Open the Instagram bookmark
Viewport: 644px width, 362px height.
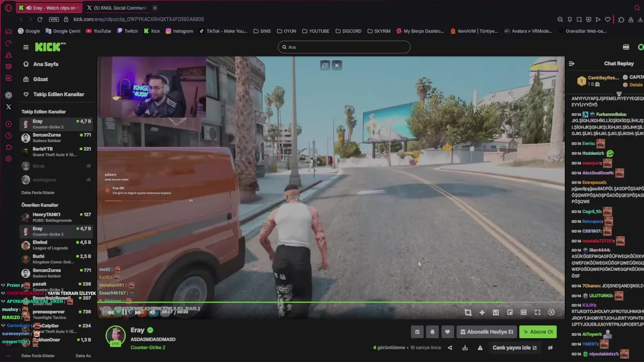pos(179,31)
